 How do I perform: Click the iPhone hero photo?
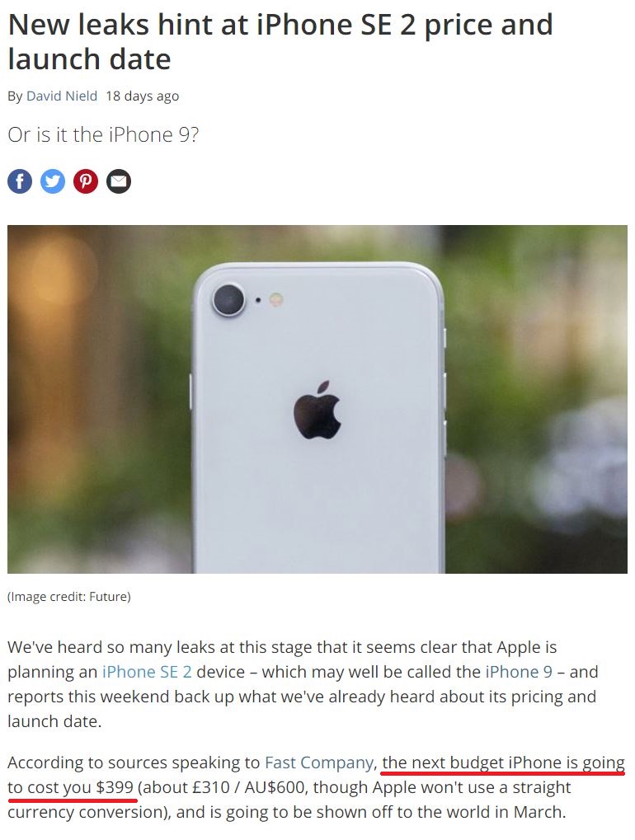click(317, 399)
